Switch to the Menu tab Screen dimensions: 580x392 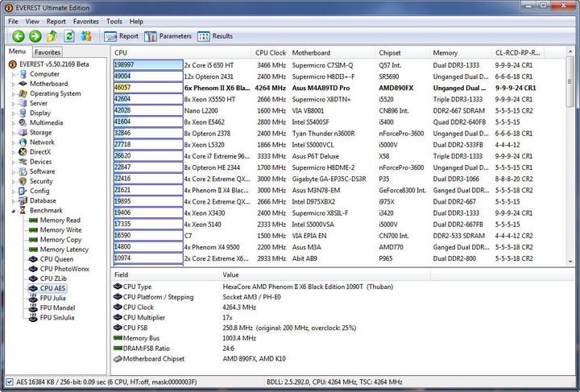click(18, 52)
